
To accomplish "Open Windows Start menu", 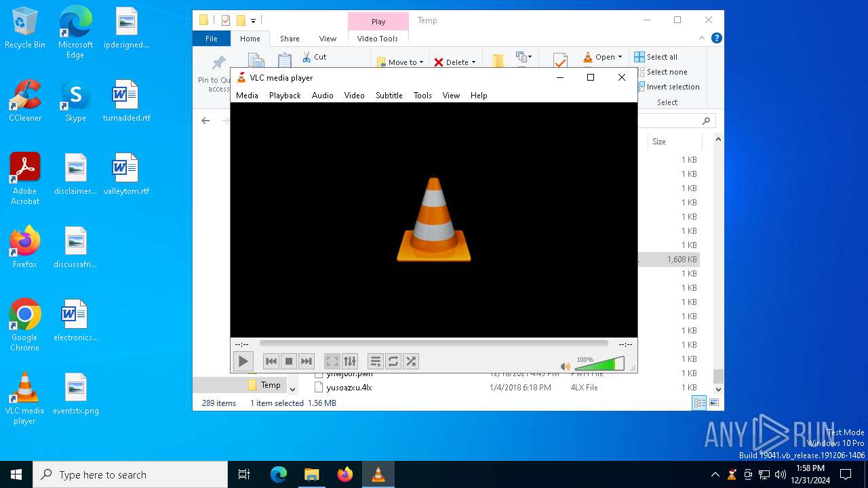I will [16, 474].
